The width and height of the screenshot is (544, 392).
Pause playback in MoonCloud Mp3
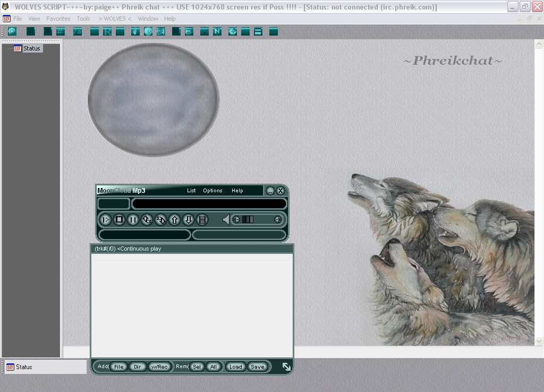click(133, 219)
